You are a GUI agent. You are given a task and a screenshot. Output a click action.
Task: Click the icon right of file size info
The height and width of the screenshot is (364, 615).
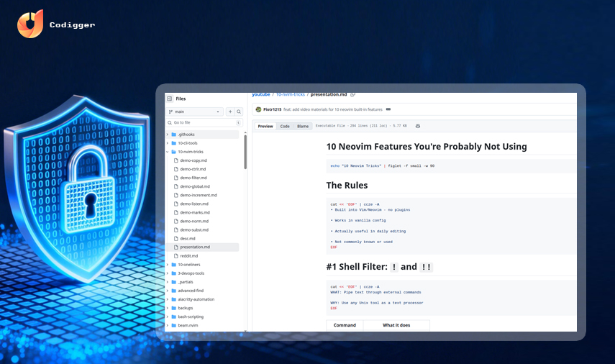click(x=418, y=126)
